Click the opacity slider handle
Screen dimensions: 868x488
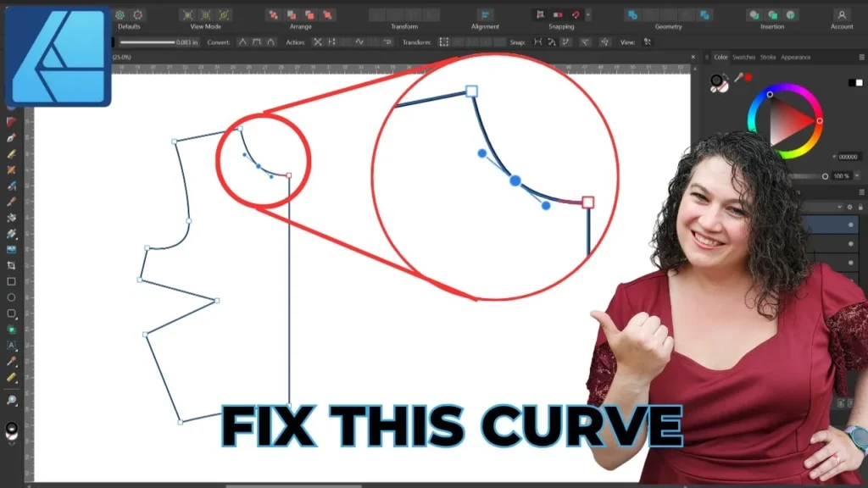825,176
